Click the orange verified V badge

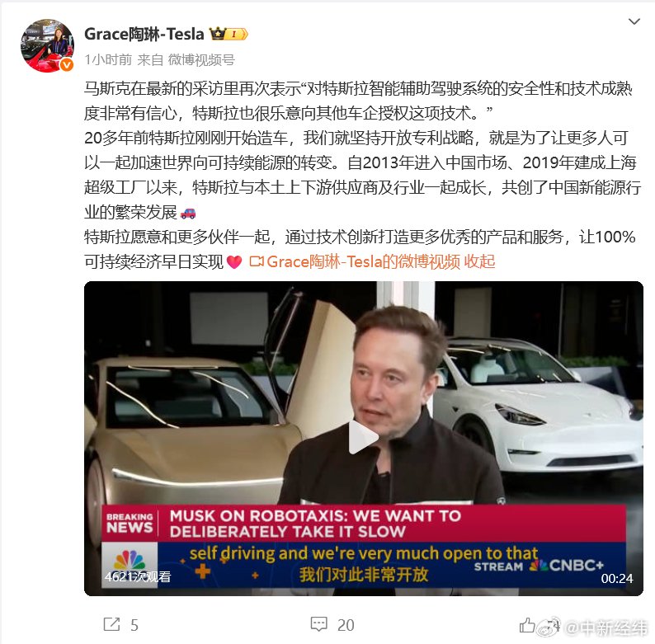pyautogui.click(x=67, y=65)
